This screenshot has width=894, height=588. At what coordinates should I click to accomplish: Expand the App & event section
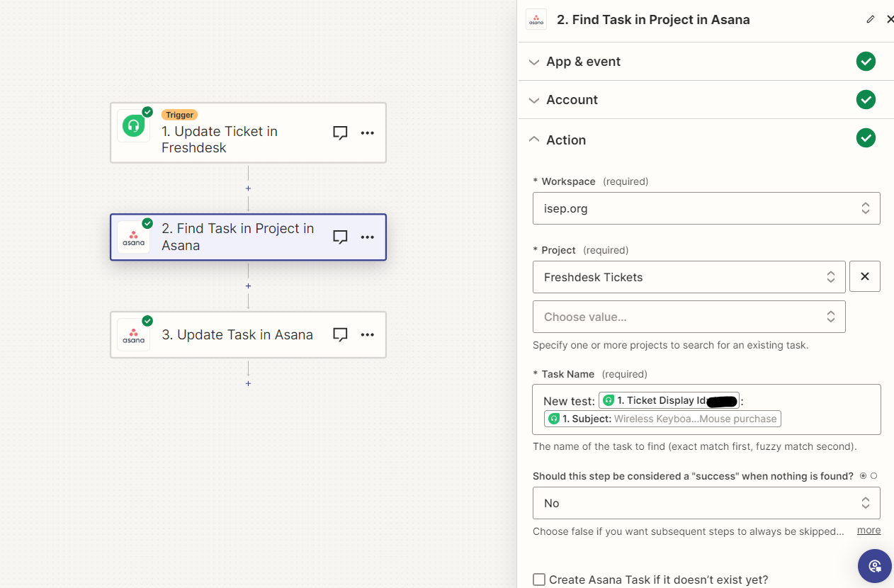coord(533,62)
